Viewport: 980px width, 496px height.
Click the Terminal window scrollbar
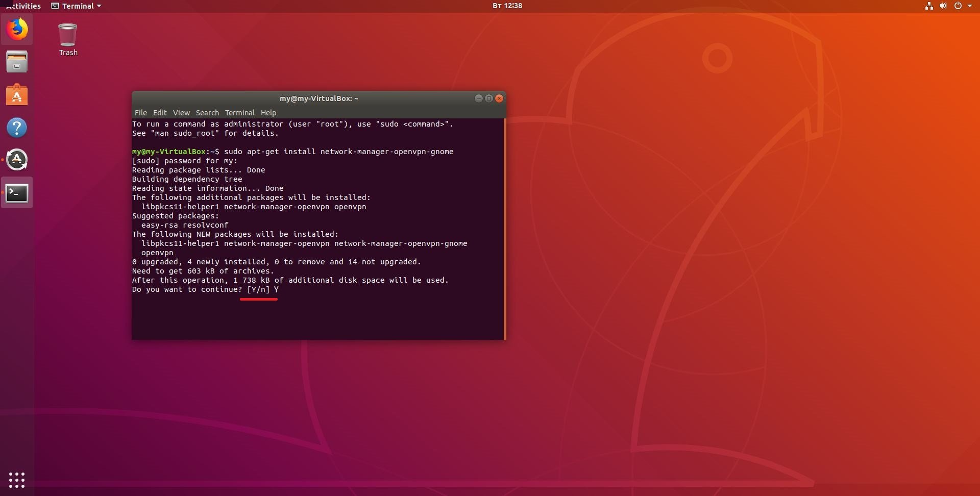[x=505, y=229]
